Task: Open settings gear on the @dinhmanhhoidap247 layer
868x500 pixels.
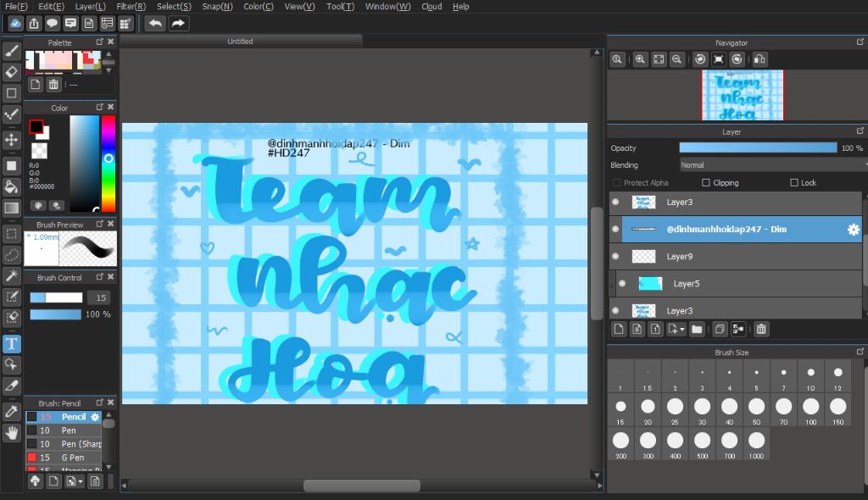Action: pos(853,229)
